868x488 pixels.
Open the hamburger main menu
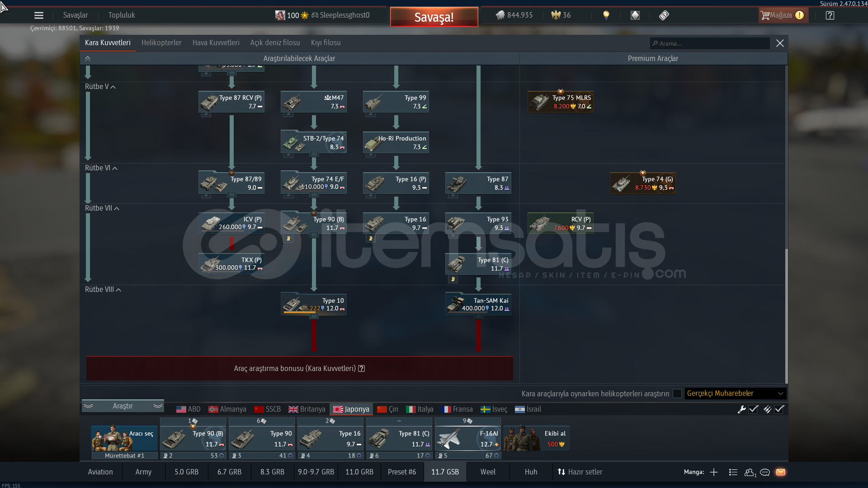(39, 15)
